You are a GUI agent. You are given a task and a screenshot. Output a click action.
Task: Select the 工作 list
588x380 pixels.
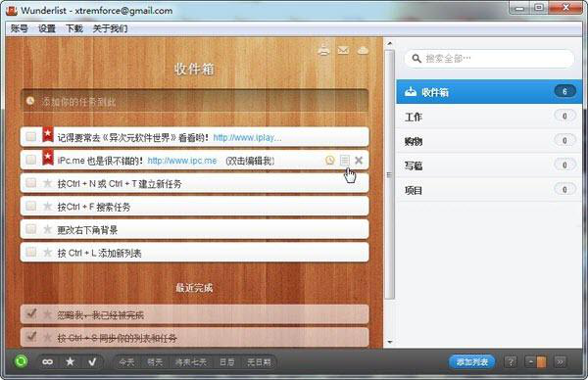click(489, 117)
